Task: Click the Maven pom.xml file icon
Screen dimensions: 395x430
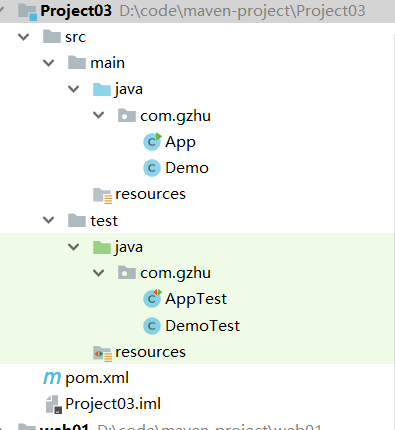Action: (52, 378)
